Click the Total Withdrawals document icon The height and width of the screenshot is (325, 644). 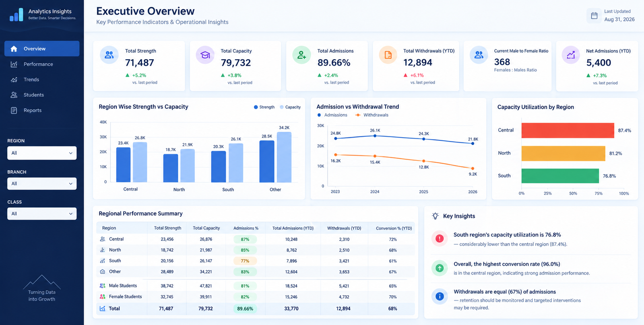pyautogui.click(x=388, y=55)
